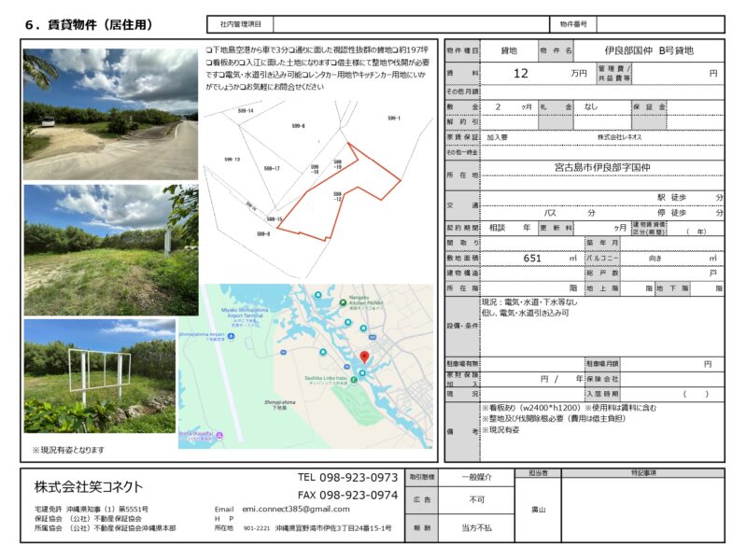The width and height of the screenshot is (747, 560).
Task: Click parcel 599-1 on the plot map
Action: tap(393, 119)
